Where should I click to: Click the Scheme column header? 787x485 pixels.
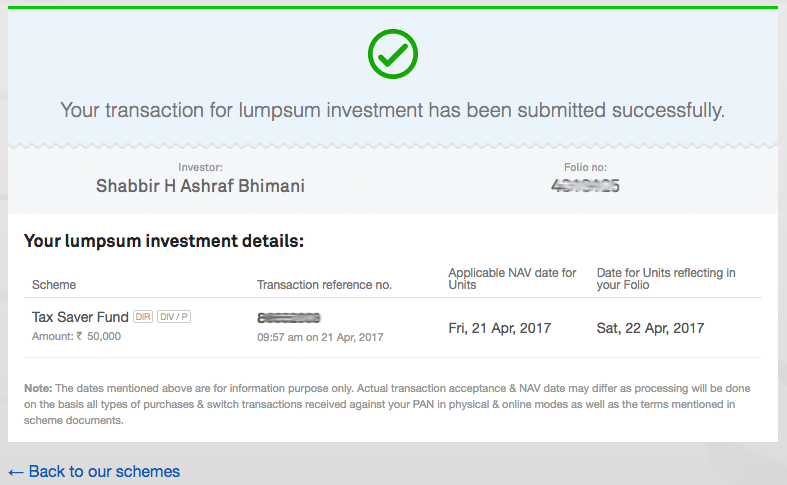(54, 285)
